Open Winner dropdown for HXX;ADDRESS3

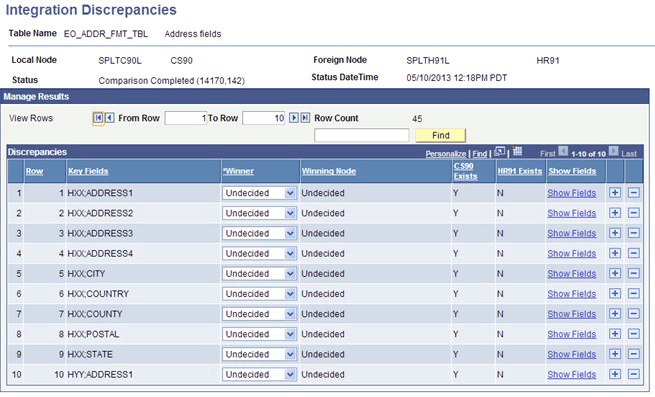click(259, 233)
